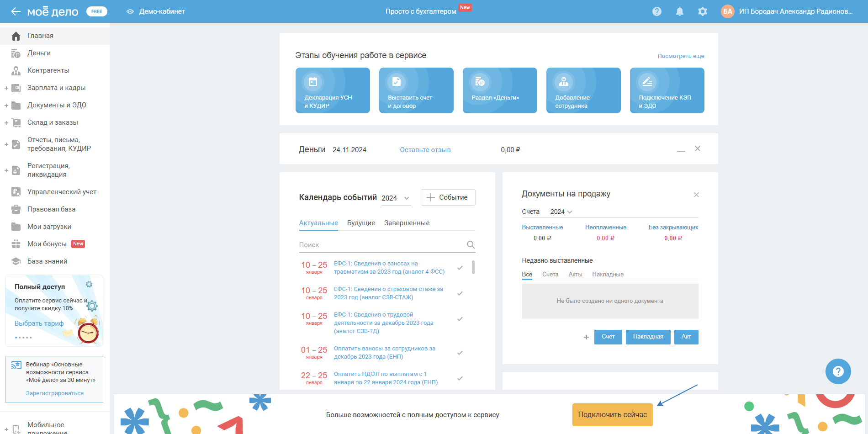Open the notifications bell
Screen dimensions: 868x434
coord(680,11)
